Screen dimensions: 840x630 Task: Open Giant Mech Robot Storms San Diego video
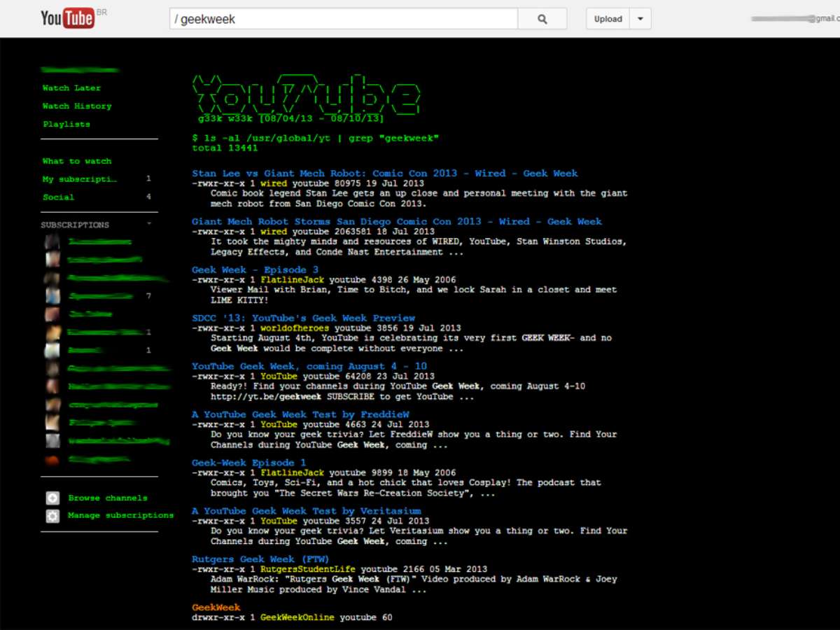coord(397,222)
